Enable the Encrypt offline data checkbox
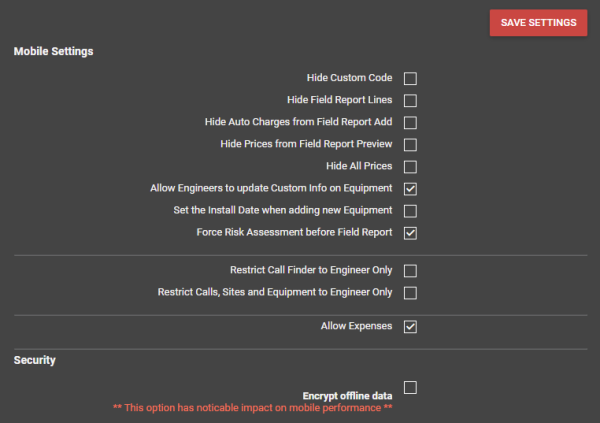 coord(410,387)
